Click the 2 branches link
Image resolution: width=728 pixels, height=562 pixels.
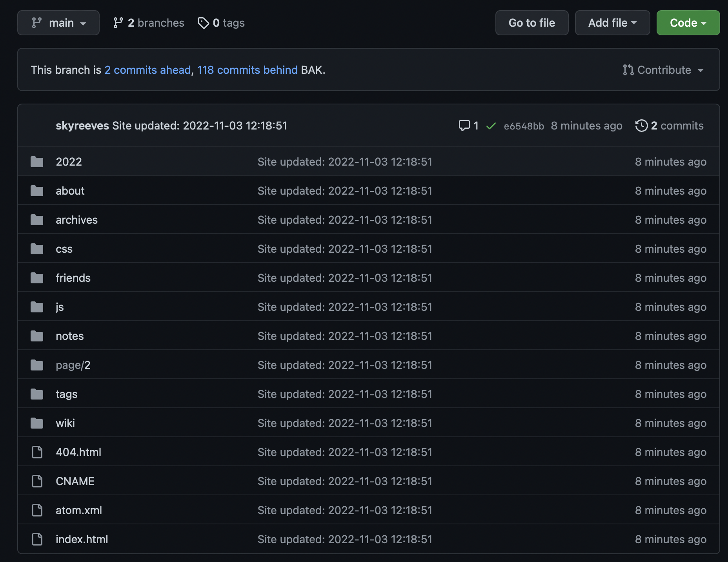(148, 23)
